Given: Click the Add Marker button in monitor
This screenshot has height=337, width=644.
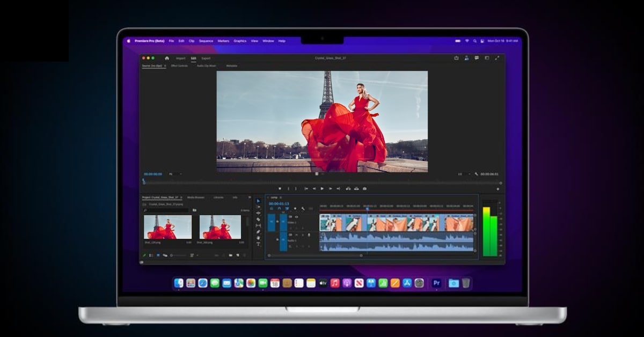Looking at the screenshot, I should point(280,188).
